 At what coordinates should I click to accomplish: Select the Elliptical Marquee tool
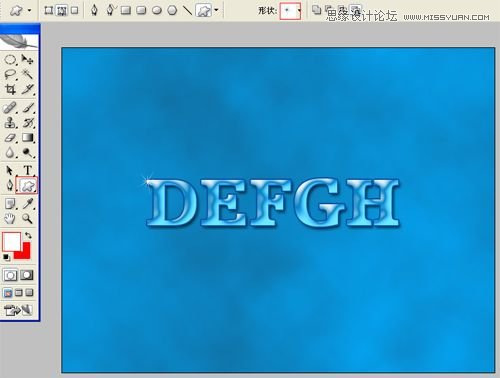pos(10,60)
